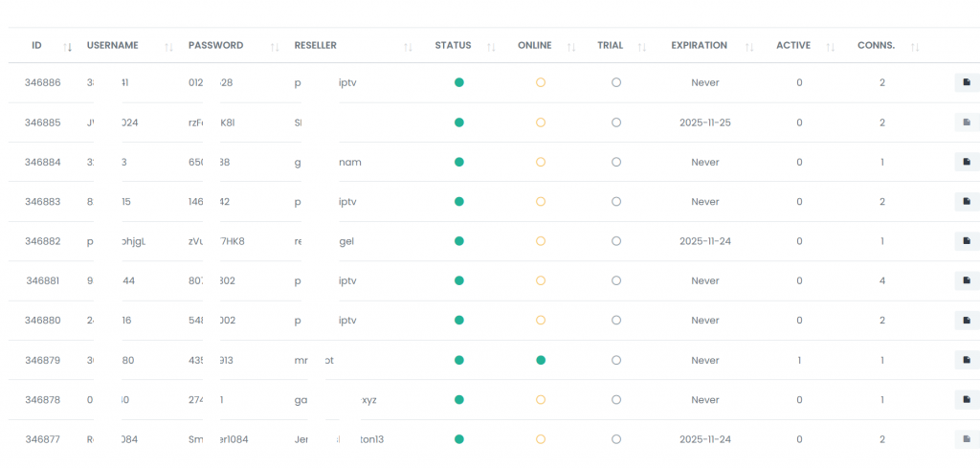This screenshot has height=468, width=980.
Task: Click the action icon for row 346877
Action: click(967, 439)
